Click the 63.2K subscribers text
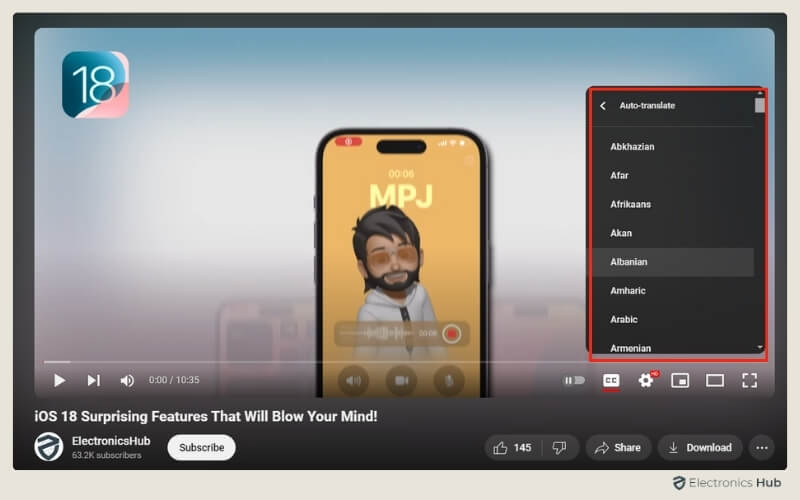 pos(107,455)
